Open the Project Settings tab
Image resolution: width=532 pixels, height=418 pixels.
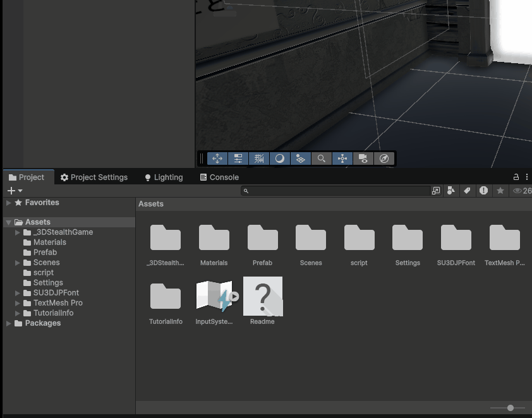[94, 177]
